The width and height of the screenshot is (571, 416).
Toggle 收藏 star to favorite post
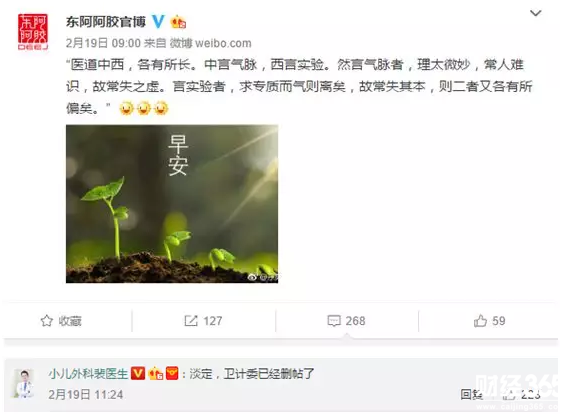(61, 321)
